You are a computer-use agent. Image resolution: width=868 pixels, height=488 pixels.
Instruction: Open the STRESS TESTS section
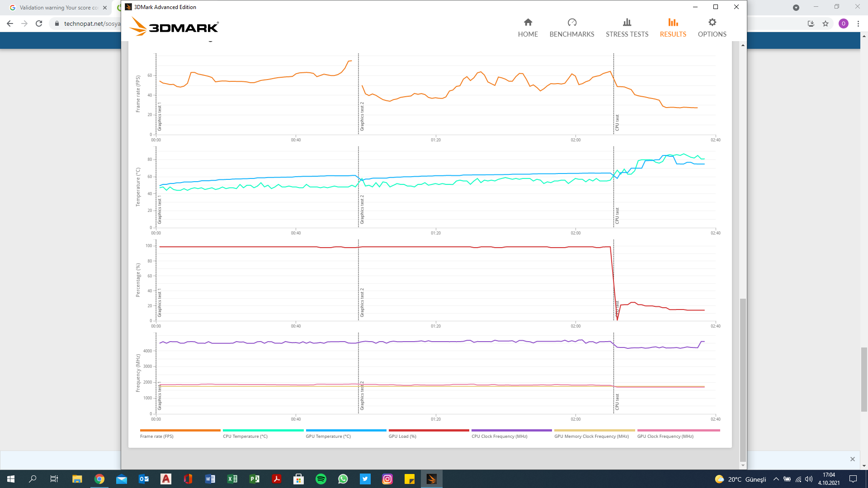click(x=627, y=28)
